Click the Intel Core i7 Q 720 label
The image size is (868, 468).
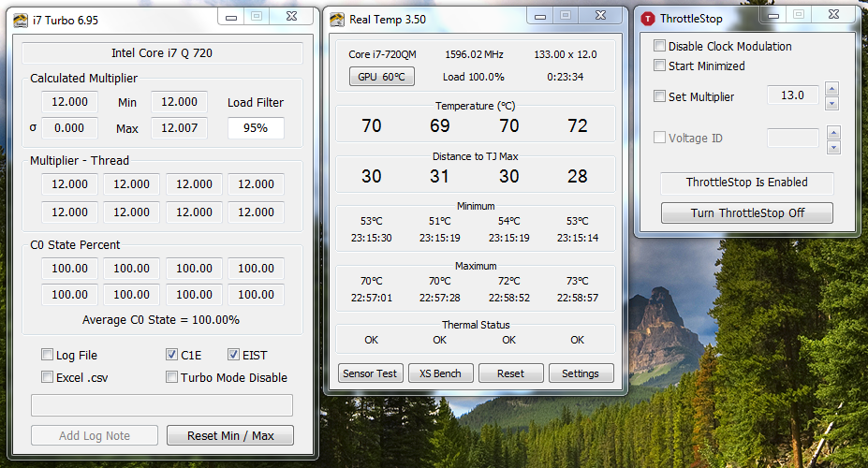click(x=162, y=53)
